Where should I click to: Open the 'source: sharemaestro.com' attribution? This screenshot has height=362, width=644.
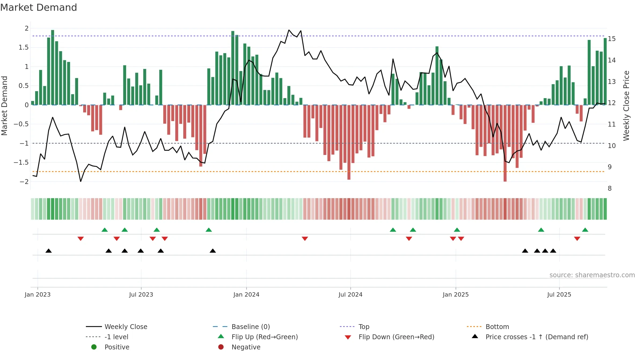[592, 275]
